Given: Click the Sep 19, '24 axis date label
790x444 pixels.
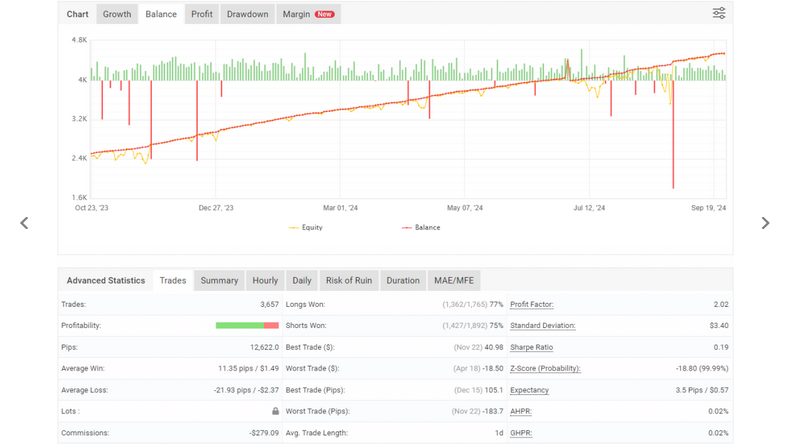Looking at the screenshot, I should pos(708,208).
